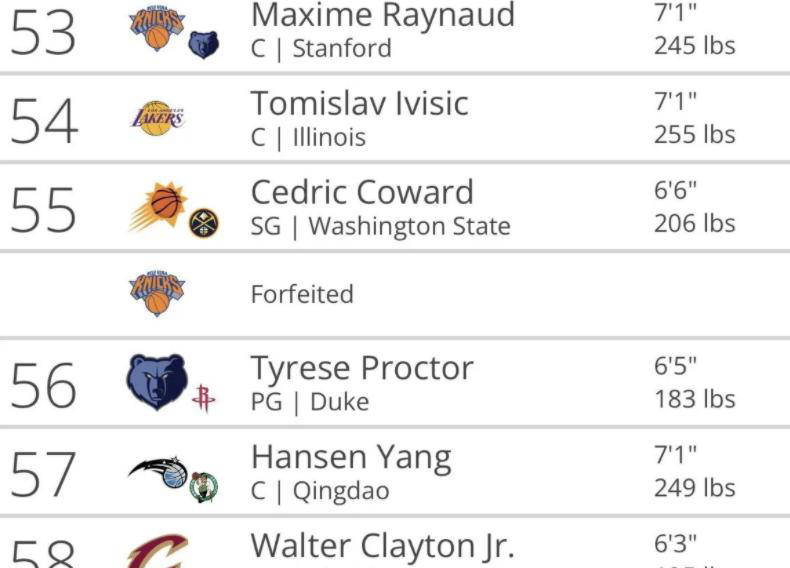Image resolution: width=790 pixels, height=568 pixels.
Task: Open the Walter Clayton Jr. entry
Action: coord(383,546)
